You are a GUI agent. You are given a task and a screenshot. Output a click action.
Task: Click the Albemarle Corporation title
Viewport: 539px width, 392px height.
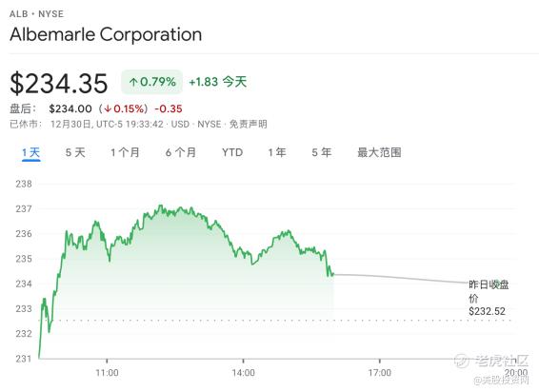[106, 34]
